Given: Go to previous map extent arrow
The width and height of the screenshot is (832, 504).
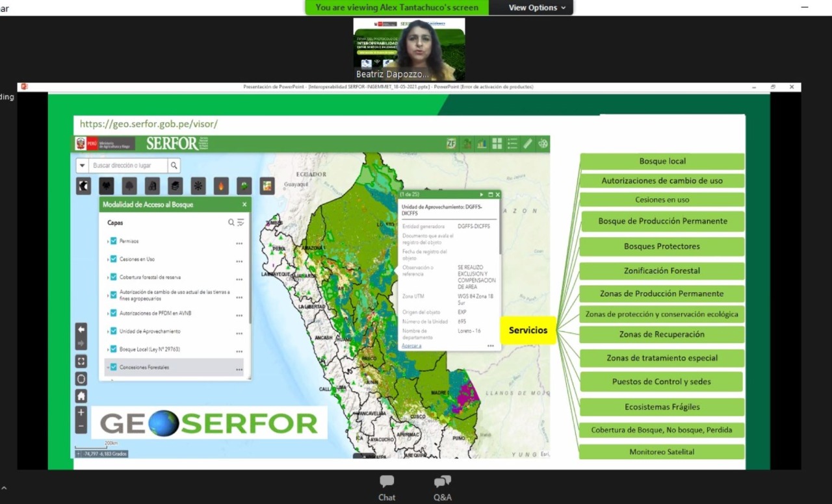Looking at the screenshot, I should point(81,330).
